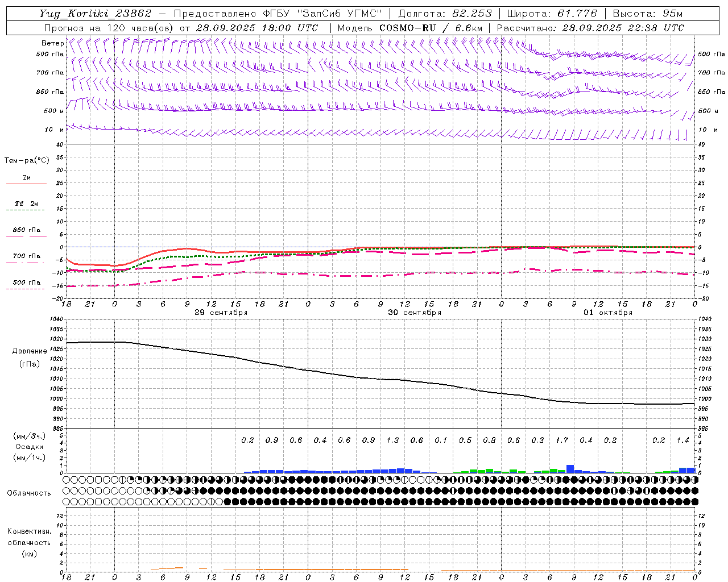Click the Широта 61.776 value in header
728x582 pixels.
pyautogui.click(x=551, y=14)
